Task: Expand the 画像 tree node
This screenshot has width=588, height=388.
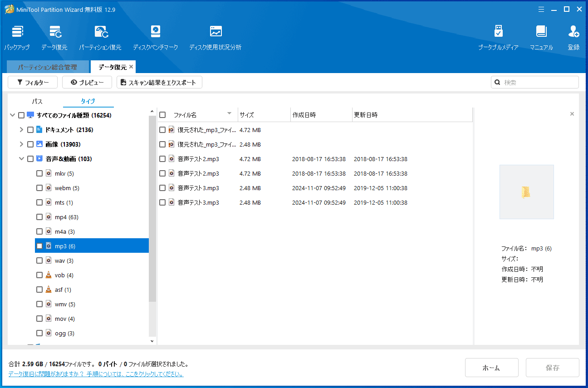Action: tap(21, 144)
